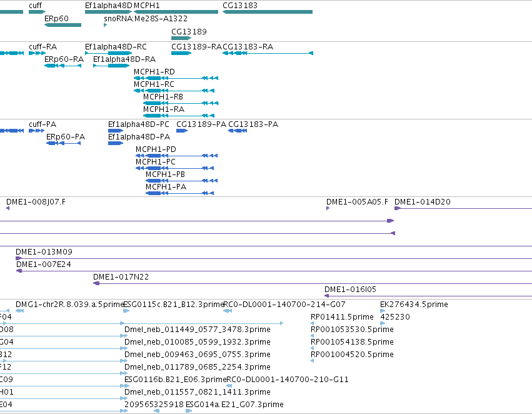Click the DMG1-chr2R.8.039.a.5prime marker
Viewport: 532px width, 414px height.
pyautogui.click(x=19, y=311)
